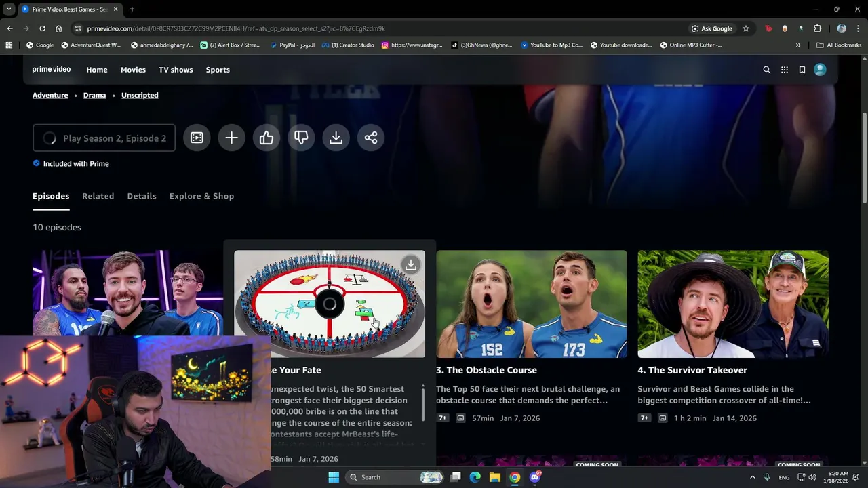
Task: Bookmark this page with the star icon
Action: [746, 28]
